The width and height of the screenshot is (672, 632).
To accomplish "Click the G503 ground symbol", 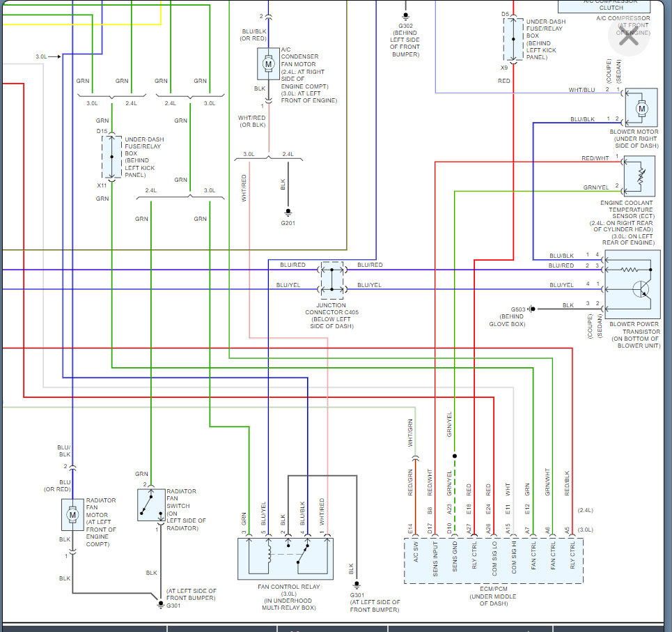I will click(x=531, y=309).
